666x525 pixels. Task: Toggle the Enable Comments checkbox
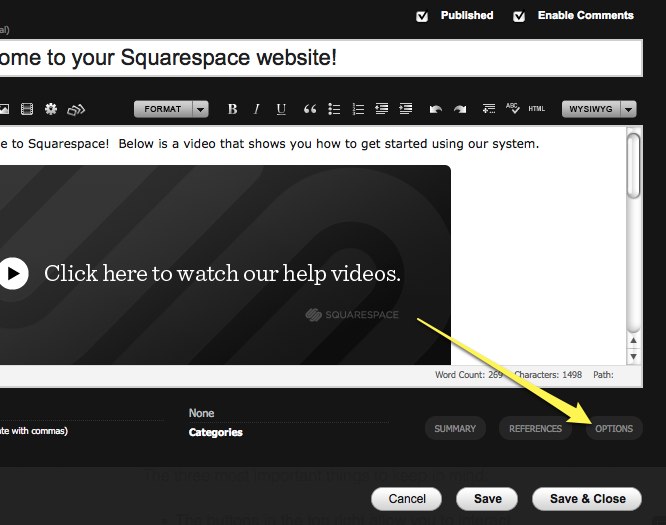click(x=519, y=16)
